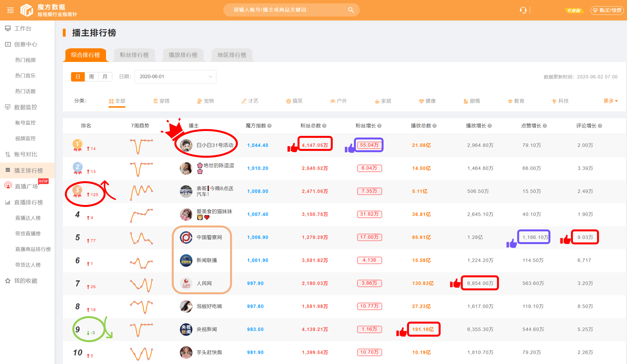Select 剧情 category filter
Screen dimensions: 627x364
pyautogui.click(x=472, y=101)
